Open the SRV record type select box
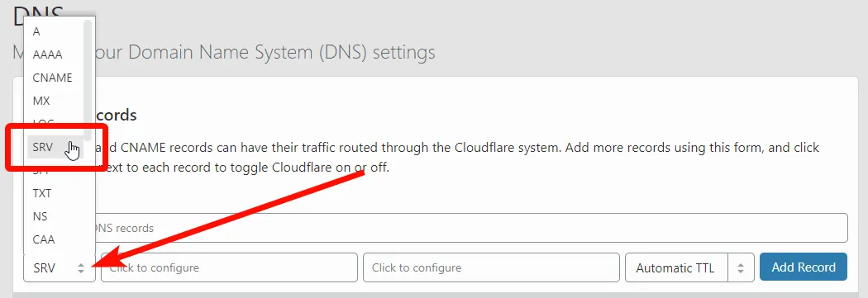The image size is (868, 298). [x=60, y=268]
